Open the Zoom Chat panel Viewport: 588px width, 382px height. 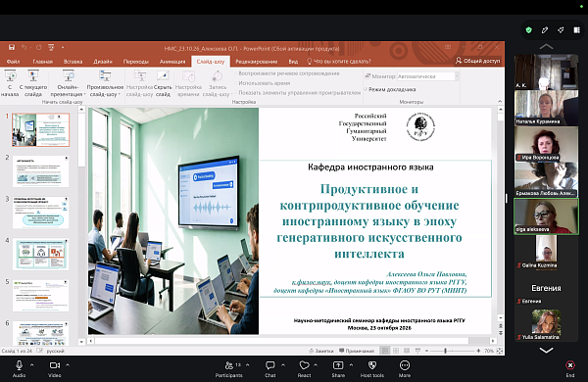click(x=270, y=368)
